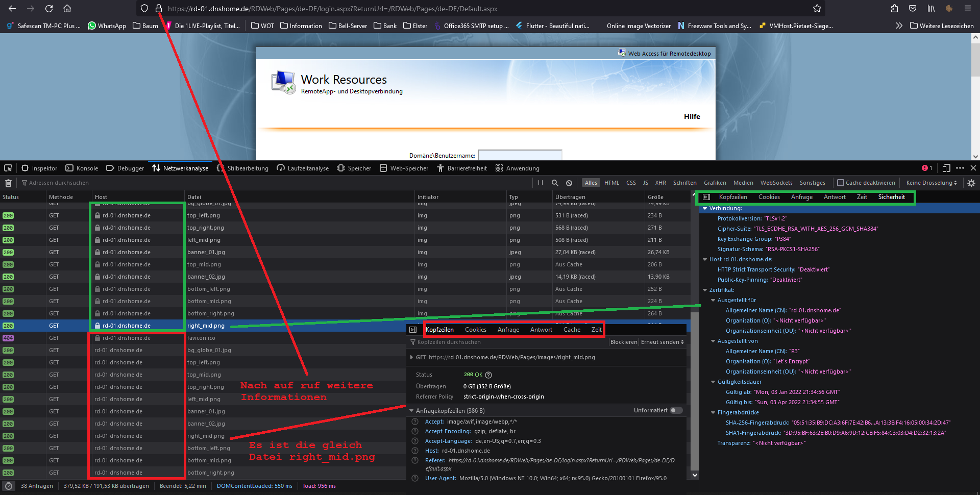Pause network recording with the pause icon
The width and height of the screenshot is (980, 495).
click(541, 183)
